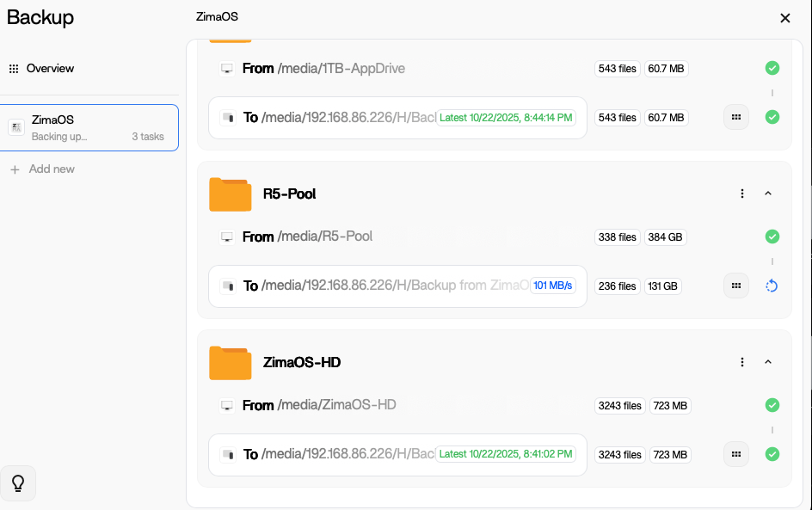
Task: Click the spinning sync icon for R5-Pool
Action: coord(772,286)
